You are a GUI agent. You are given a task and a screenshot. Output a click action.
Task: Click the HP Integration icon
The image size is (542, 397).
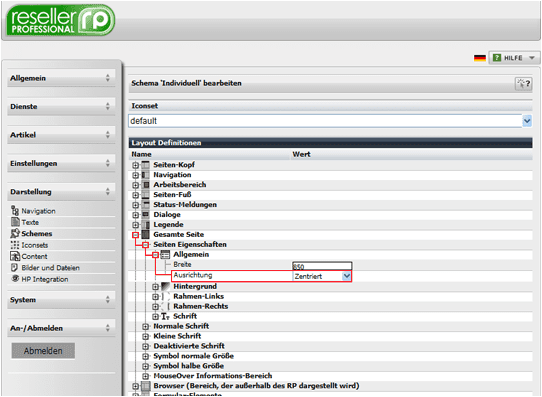click(15, 278)
